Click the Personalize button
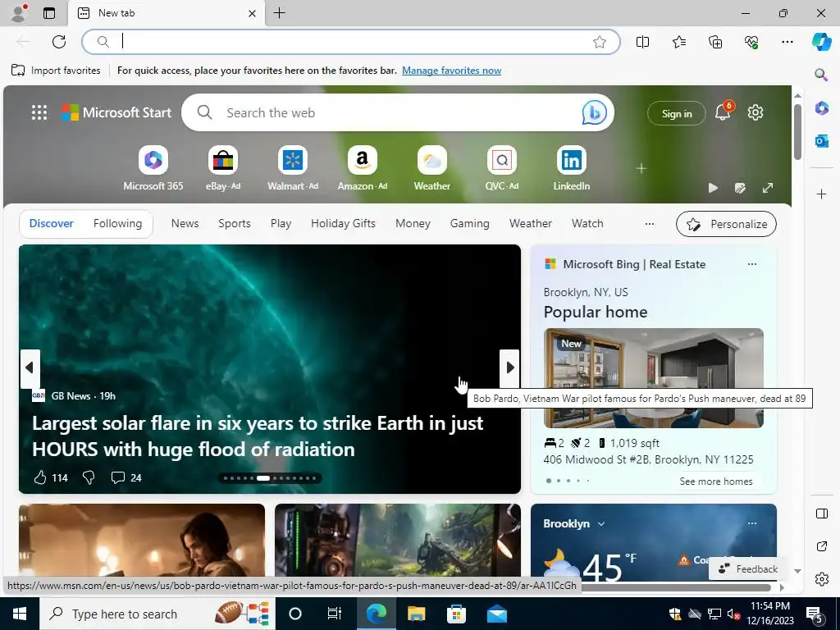Viewport: 840px width, 630px height. (727, 224)
